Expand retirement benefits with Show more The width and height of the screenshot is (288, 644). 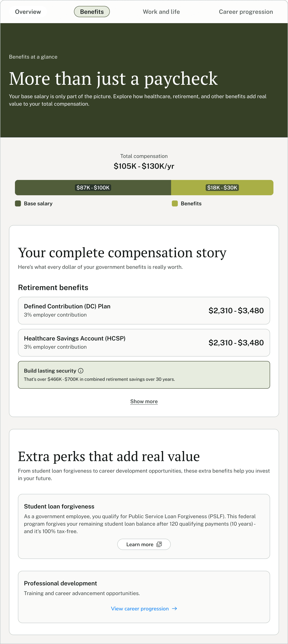[x=144, y=402]
